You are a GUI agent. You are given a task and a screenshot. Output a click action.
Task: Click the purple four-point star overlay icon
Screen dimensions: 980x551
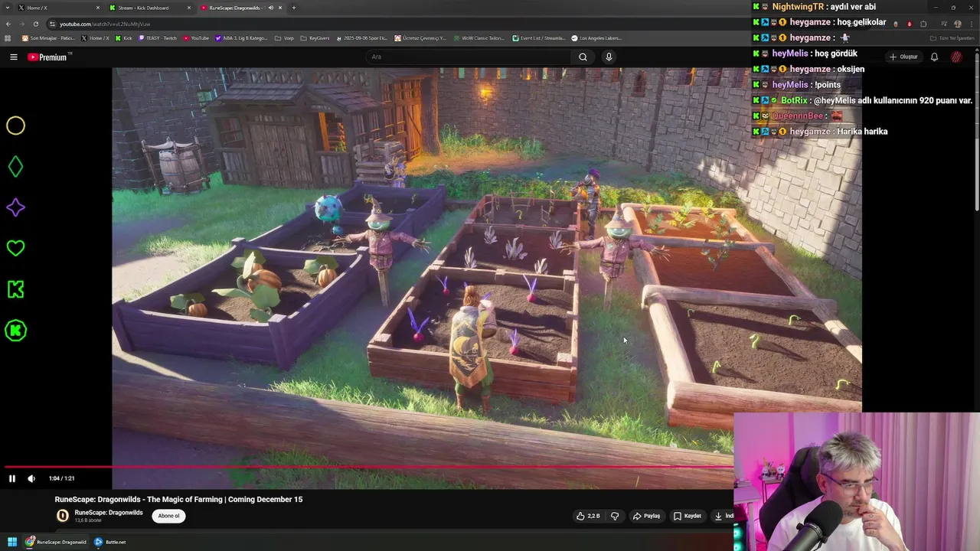(15, 207)
